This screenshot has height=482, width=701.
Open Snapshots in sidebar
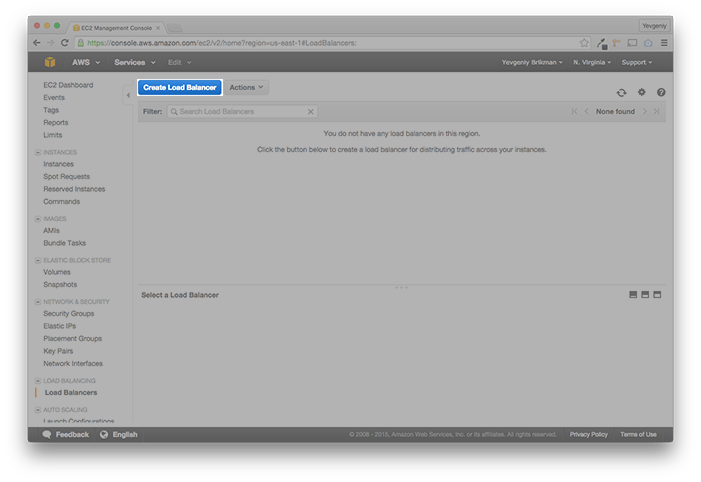pyautogui.click(x=60, y=285)
